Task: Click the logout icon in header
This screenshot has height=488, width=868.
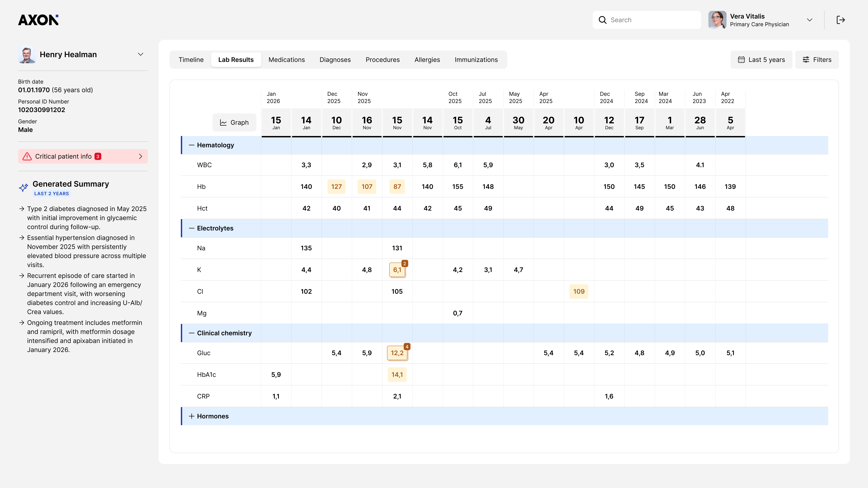Action: click(x=840, y=20)
